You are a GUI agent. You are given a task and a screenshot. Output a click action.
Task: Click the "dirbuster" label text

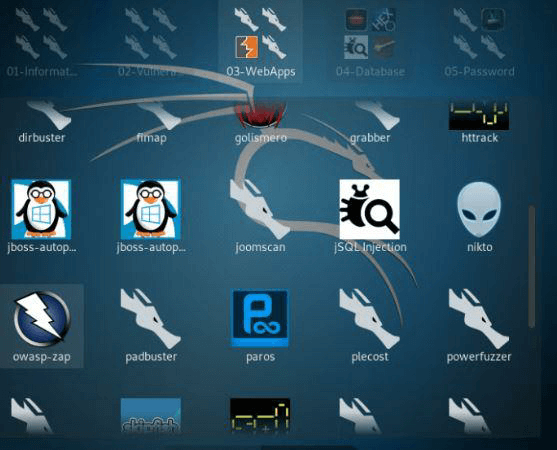click(x=42, y=137)
